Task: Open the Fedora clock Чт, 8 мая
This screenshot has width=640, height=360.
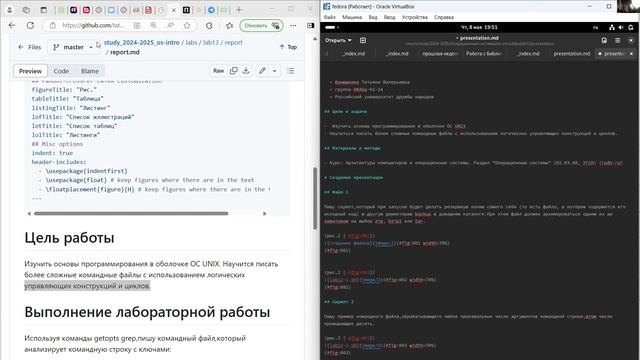Action: point(479,27)
